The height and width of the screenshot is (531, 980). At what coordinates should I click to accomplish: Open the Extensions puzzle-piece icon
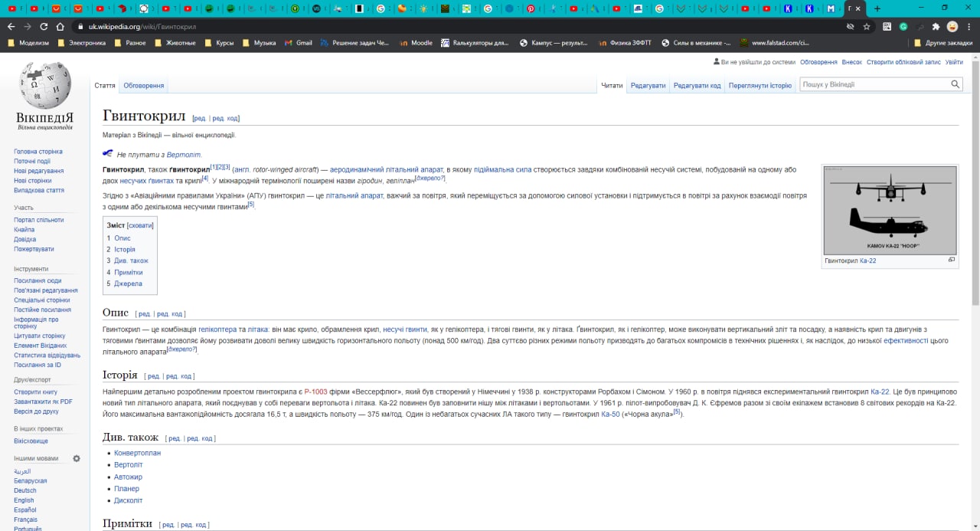pyautogui.click(x=936, y=26)
